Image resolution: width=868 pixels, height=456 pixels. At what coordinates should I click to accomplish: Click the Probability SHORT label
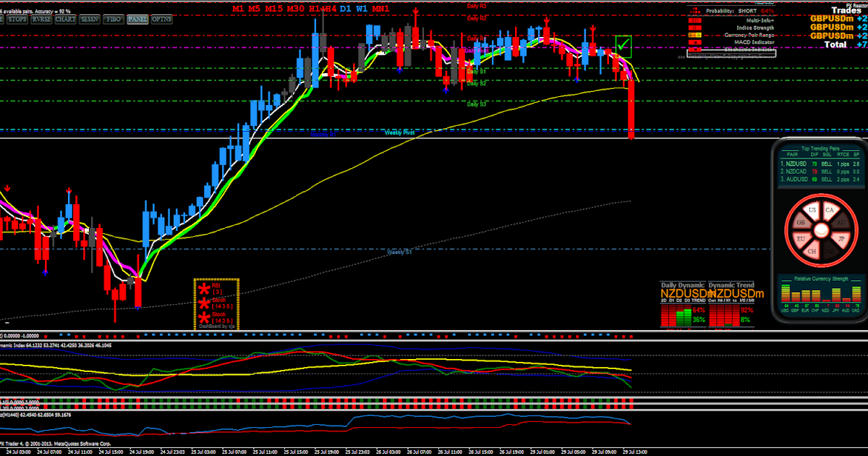click(731, 11)
